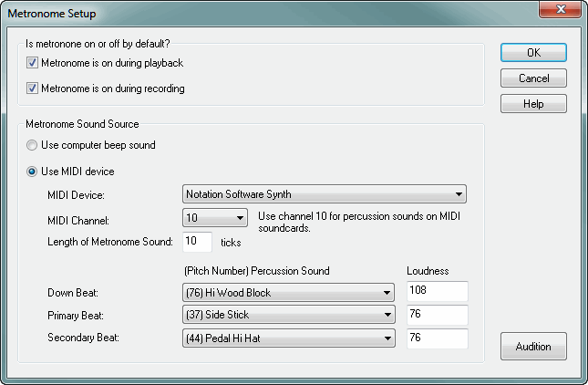Viewport: 588px width, 385px height.
Task: Click the Primary Beat loudness field
Action: pos(437,316)
